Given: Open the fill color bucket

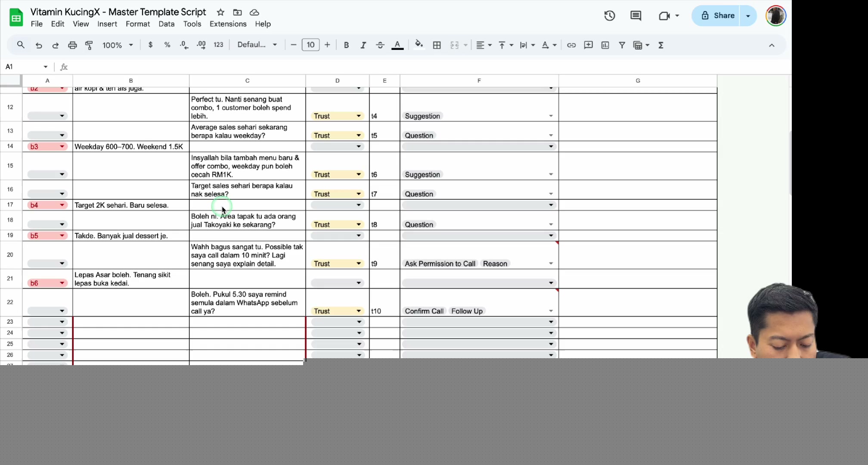Looking at the screenshot, I should [x=418, y=45].
